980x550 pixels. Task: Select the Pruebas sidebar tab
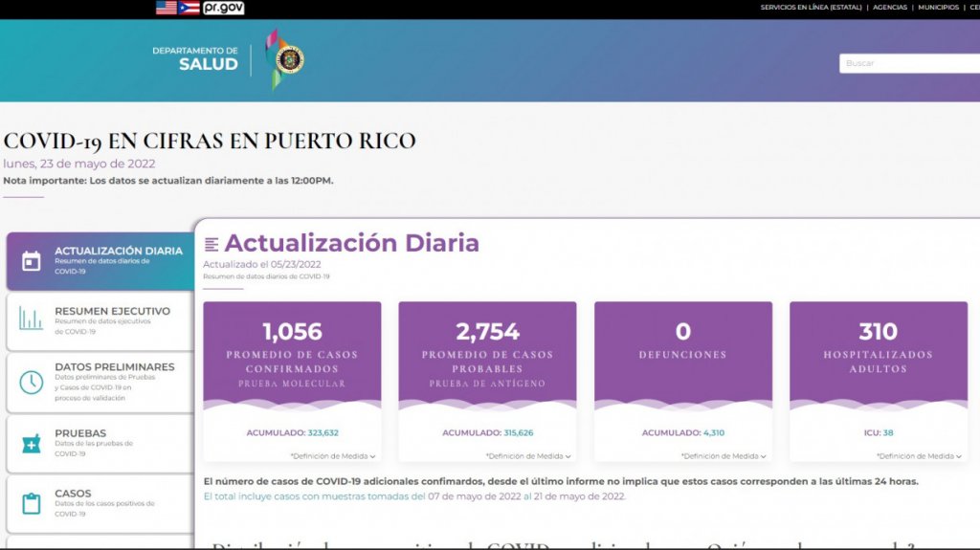pyautogui.click(x=100, y=444)
